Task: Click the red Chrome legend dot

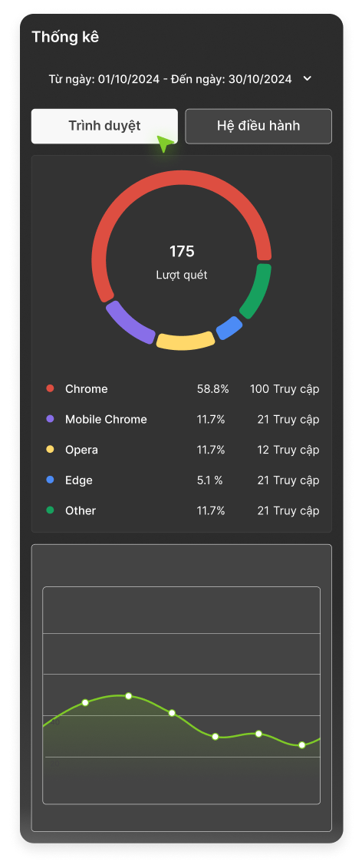Action: [51, 388]
